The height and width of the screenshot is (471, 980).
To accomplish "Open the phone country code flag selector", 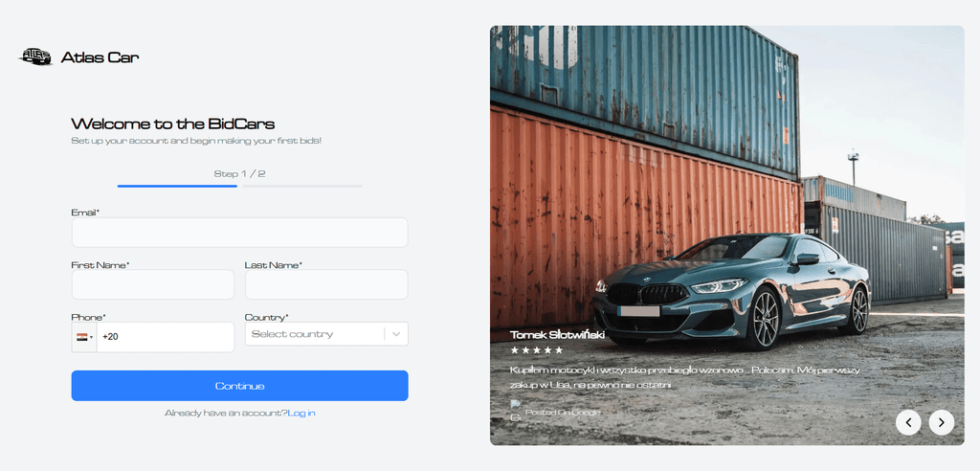I will [x=84, y=337].
